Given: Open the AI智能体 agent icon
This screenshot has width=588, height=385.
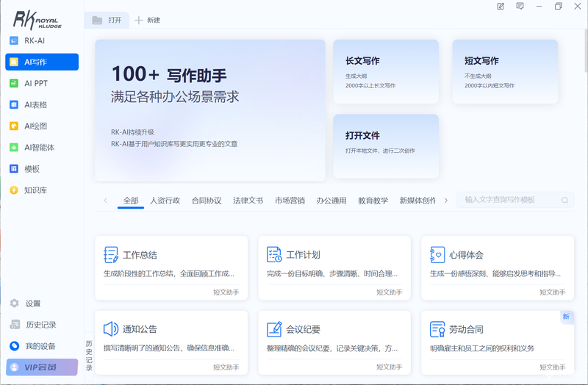Looking at the screenshot, I should [x=14, y=148].
